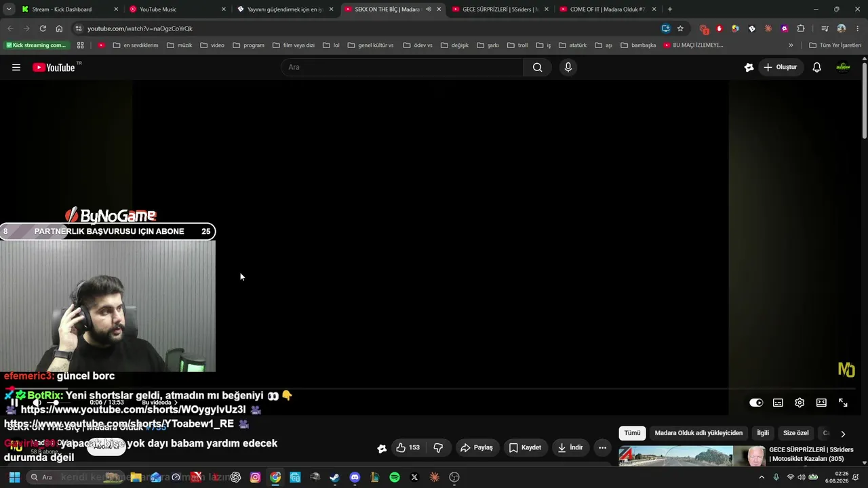The width and height of the screenshot is (868, 488).
Task: Open the film veya dizi bookmark folder
Action: [x=294, y=45]
